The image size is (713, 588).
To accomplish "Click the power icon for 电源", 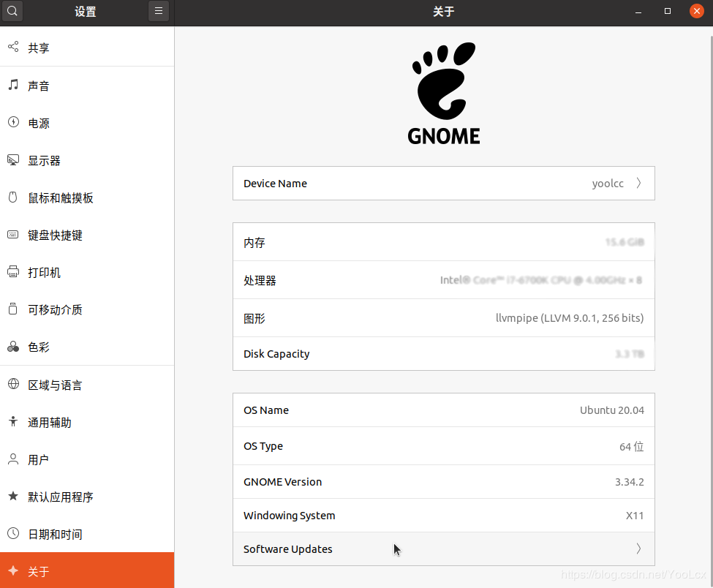I will click(x=12, y=123).
